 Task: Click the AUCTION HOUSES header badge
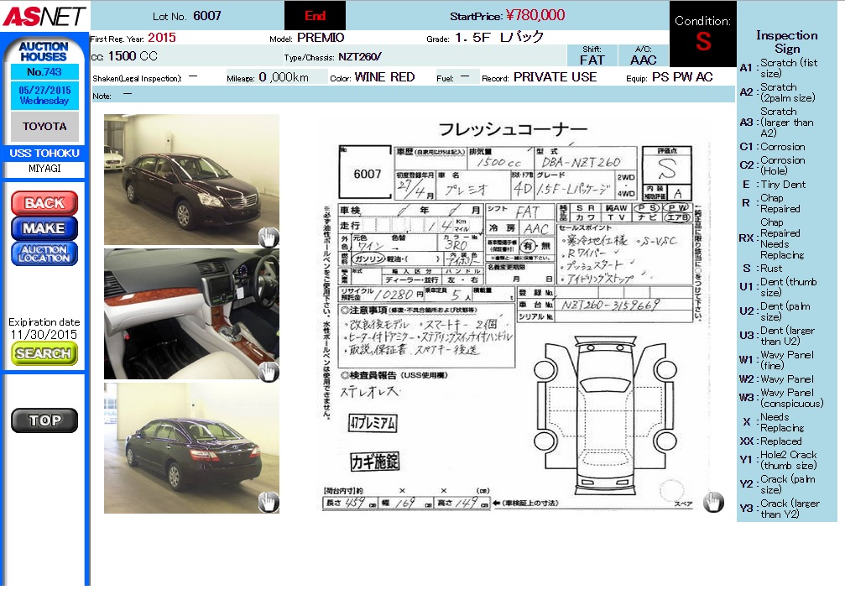click(x=44, y=51)
